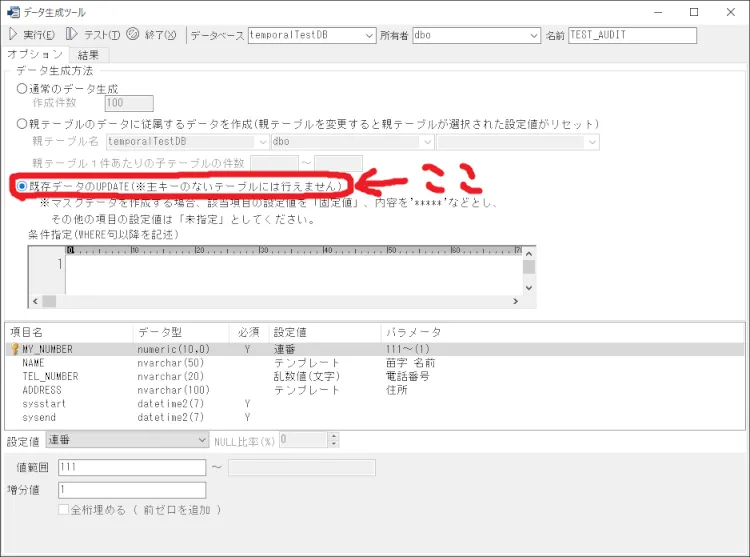Select the MY_NUMBER row

375,349
